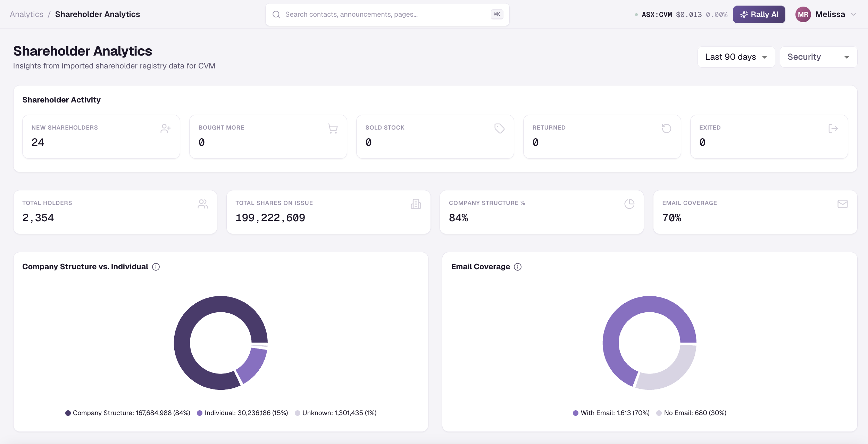Click the Exited log-out icon
This screenshot has width=868, height=444.
pyautogui.click(x=833, y=129)
